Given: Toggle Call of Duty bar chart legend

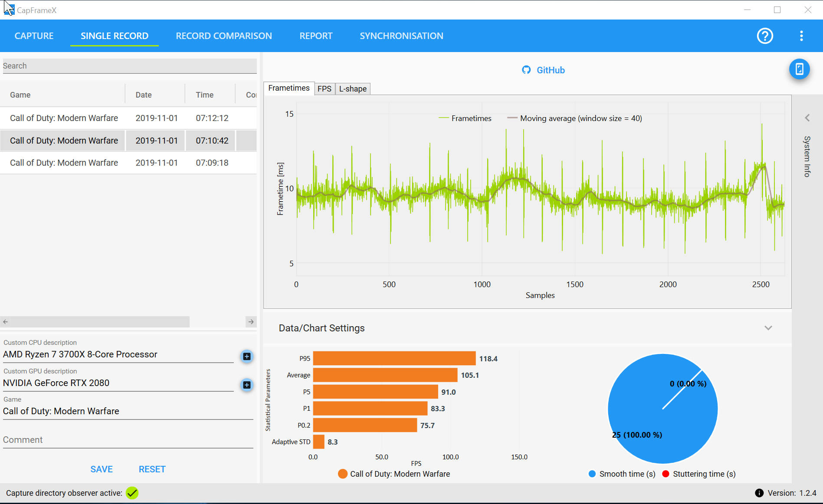Looking at the screenshot, I should click(x=394, y=474).
